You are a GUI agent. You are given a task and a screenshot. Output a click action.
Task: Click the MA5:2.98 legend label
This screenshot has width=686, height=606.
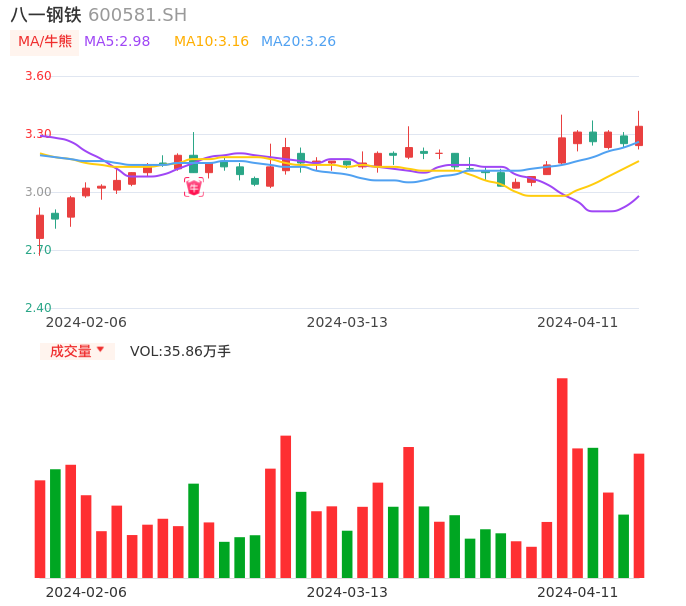[x=117, y=42]
